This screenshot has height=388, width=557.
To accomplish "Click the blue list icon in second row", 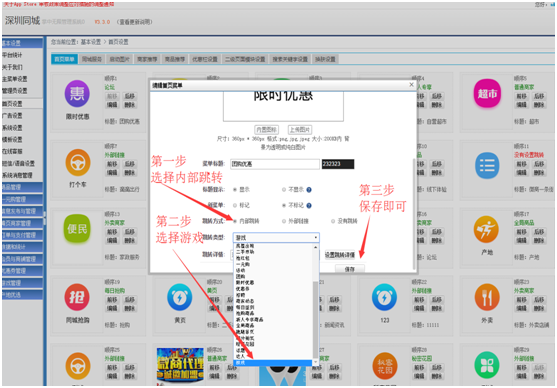I will pyautogui.click(x=487, y=166).
